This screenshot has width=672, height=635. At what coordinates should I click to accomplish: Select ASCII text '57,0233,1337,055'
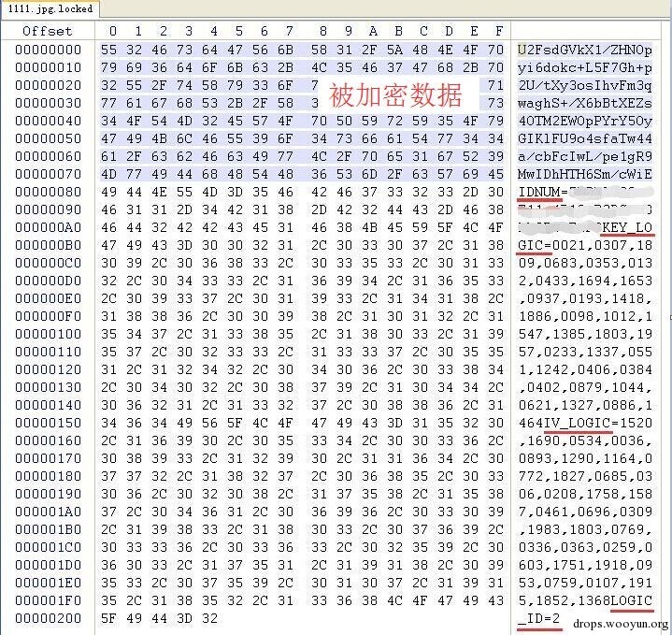(x=585, y=352)
